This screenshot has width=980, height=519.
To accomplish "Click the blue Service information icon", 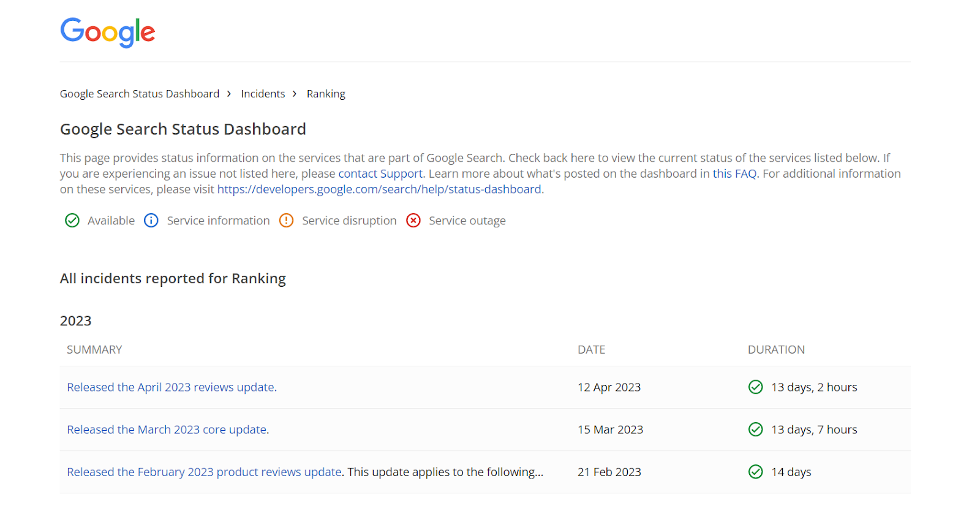I will [x=151, y=221].
